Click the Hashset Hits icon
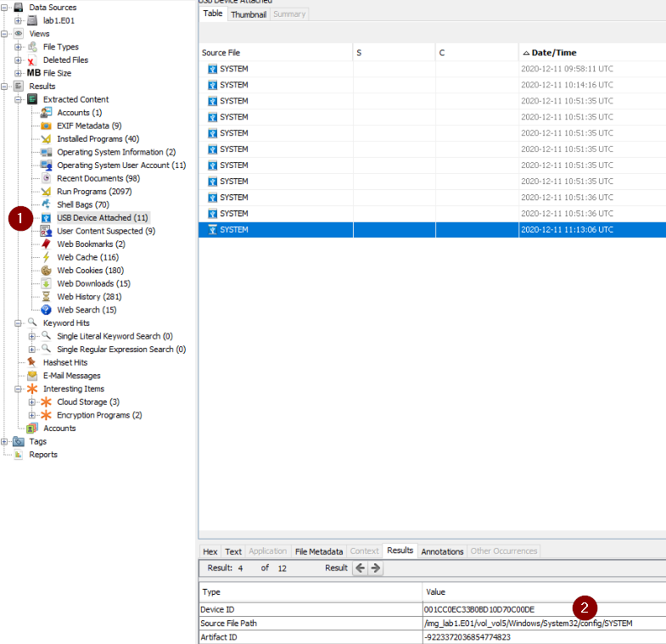The image size is (666, 644). point(32,362)
